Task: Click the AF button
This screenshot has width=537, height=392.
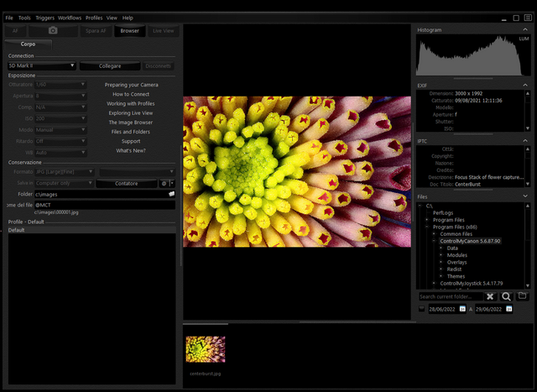Action: 15,31
